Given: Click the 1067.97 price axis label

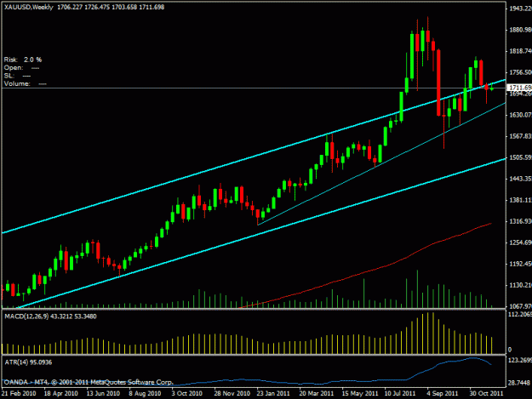Looking at the screenshot, I should pos(520,306).
